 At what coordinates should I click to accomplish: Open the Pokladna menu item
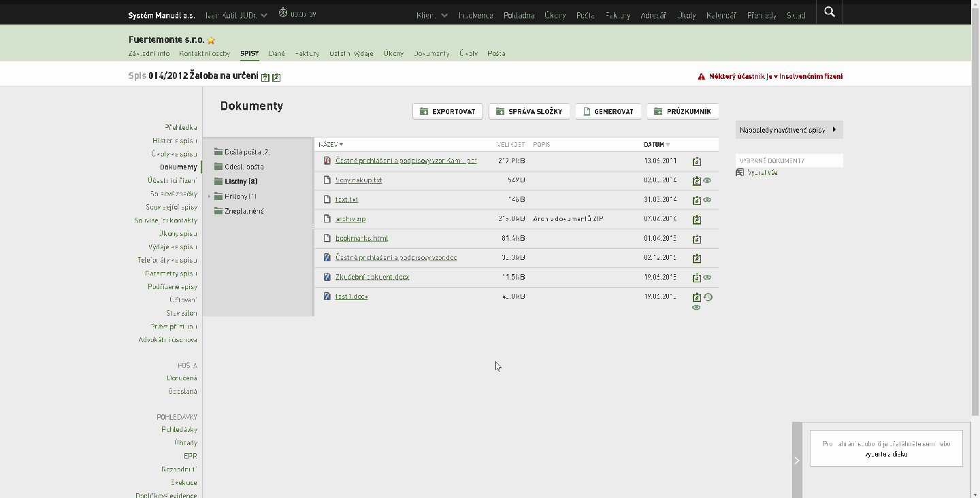pyautogui.click(x=519, y=15)
